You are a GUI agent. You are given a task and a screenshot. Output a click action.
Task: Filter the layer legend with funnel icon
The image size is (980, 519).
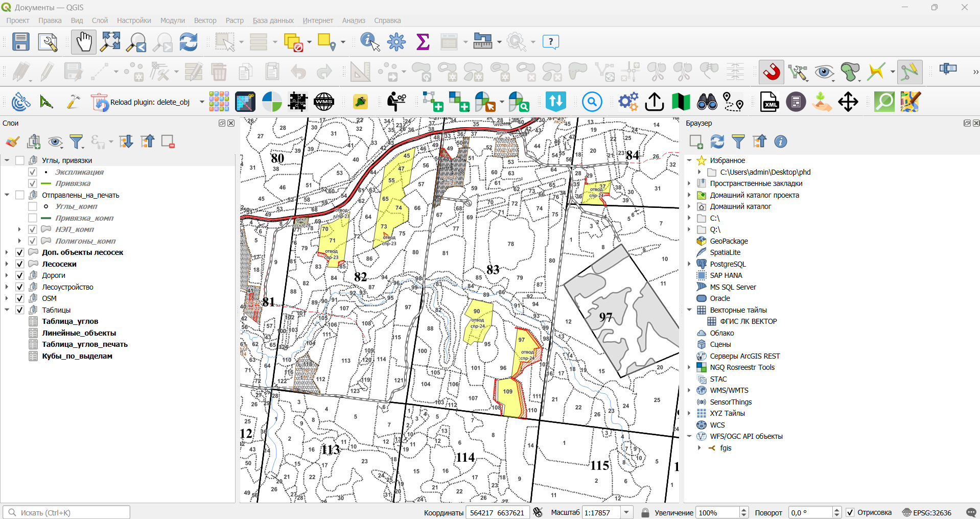point(77,141)
